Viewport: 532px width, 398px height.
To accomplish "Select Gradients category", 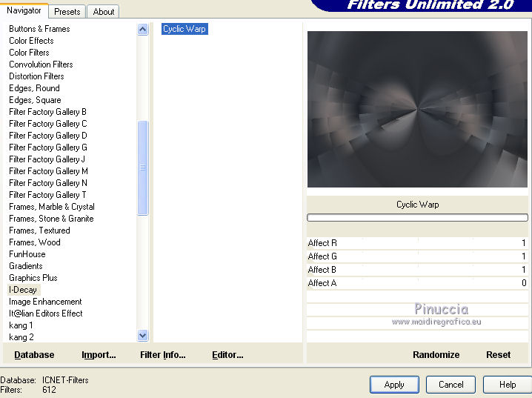I will click(x=26, y=266).
